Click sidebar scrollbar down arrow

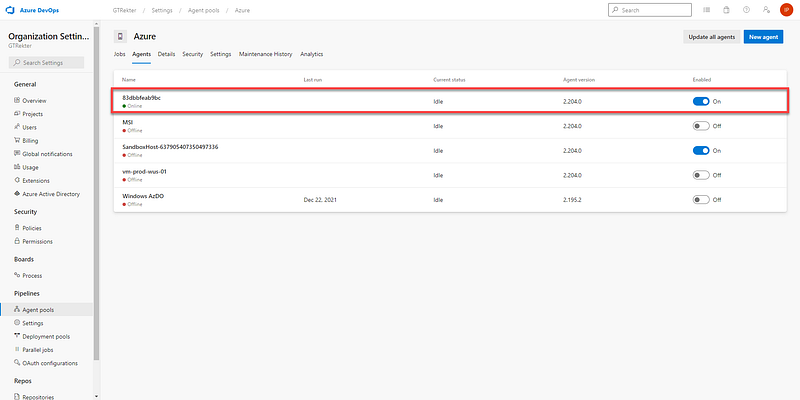[96, 396]
